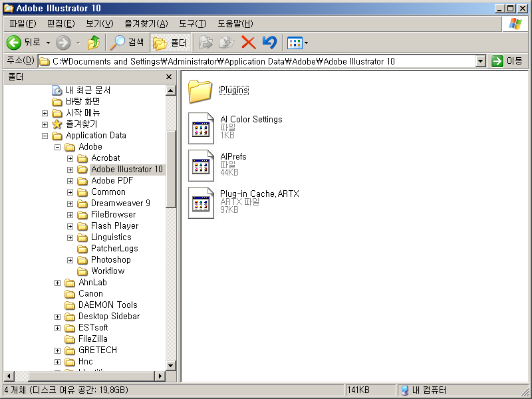Expand the 시작 메뉴 tree node
This screenshot has width=532, height=399.
45,113
